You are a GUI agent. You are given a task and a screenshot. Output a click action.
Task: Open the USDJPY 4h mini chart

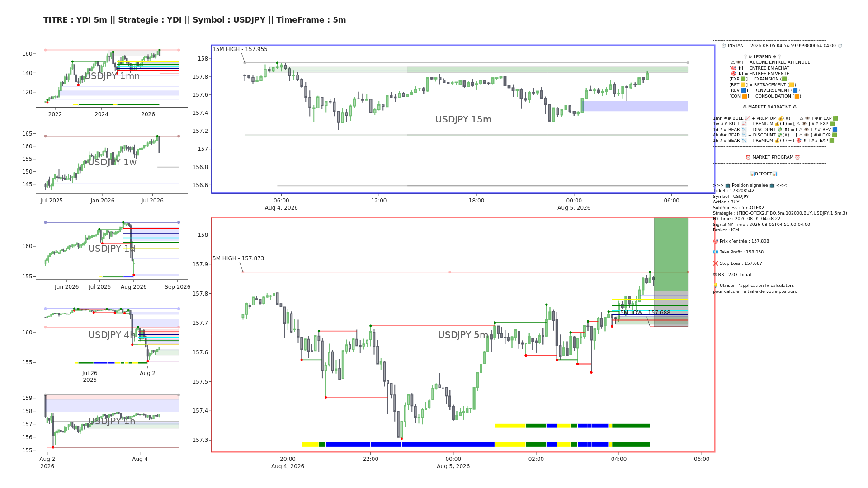(112, 335)
